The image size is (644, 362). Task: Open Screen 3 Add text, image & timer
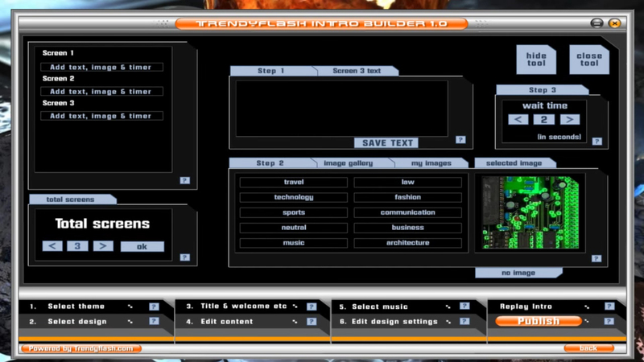[102, 116]
